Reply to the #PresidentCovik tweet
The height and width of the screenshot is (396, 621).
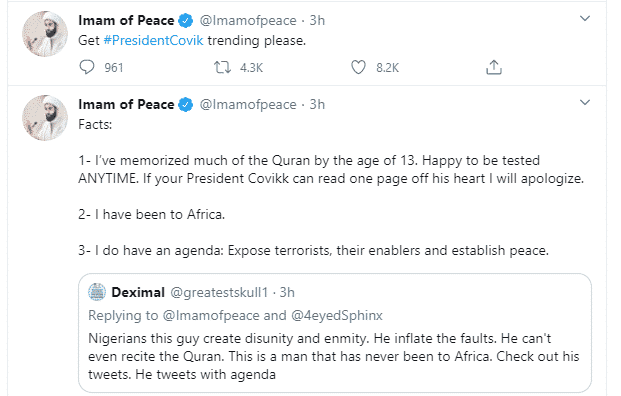click(x=87, y=67)
